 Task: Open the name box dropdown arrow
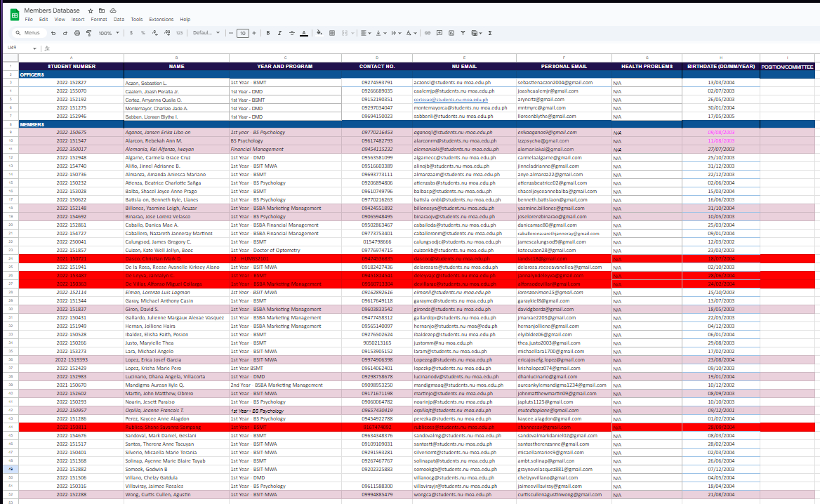[x=34, y=48]
